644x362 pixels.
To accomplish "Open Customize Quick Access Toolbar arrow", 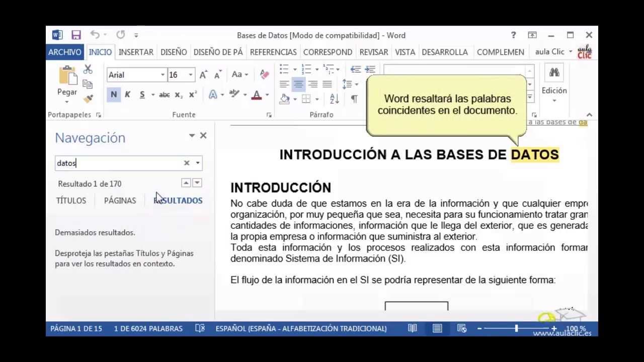I will click(x=136, y=35).
